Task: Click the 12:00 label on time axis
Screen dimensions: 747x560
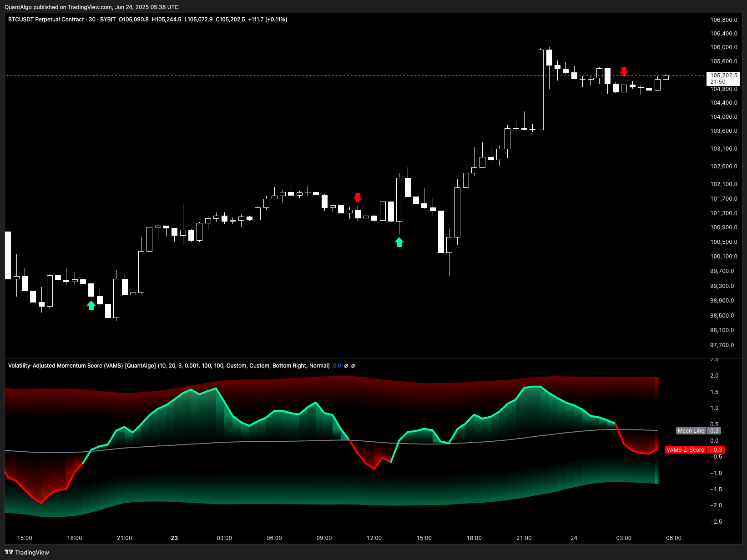Action: (374, 538)
